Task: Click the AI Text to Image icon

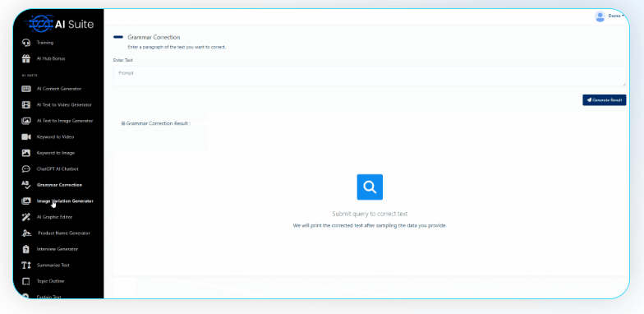Action: pos(26,121)
